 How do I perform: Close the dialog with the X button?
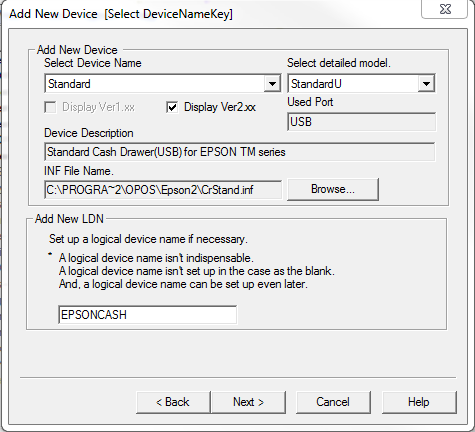click(445, 9)
